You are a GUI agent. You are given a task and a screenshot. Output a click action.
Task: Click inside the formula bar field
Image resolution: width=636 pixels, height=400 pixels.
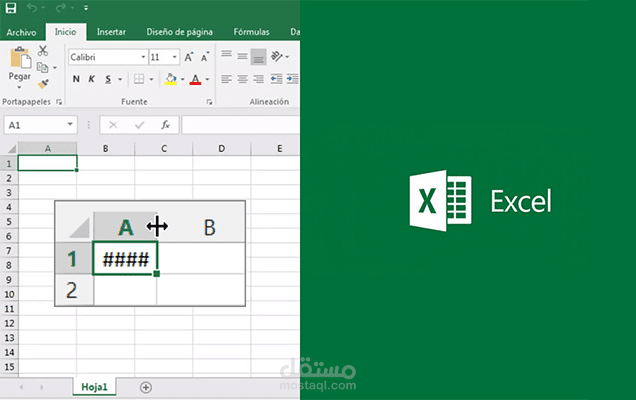(241, 125)
